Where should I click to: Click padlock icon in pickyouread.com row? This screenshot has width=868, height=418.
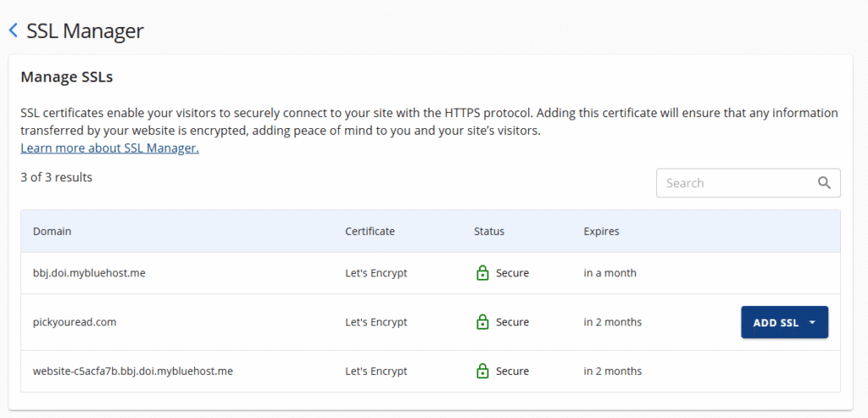pos(482,322)
